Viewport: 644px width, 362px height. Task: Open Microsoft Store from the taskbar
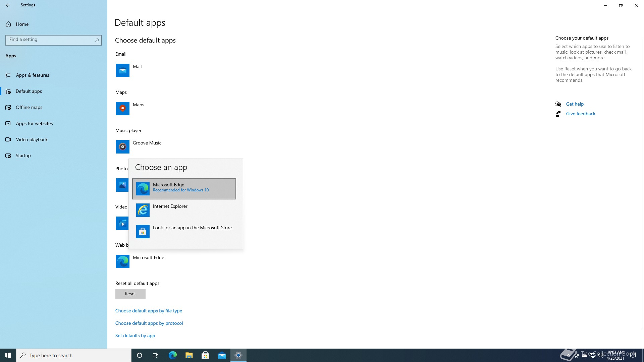tap(205, 355)
